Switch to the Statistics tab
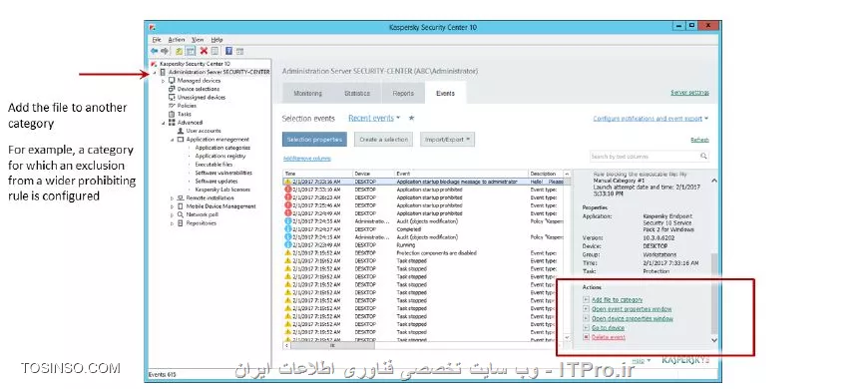The image size is (868, 389). point(357,93)
